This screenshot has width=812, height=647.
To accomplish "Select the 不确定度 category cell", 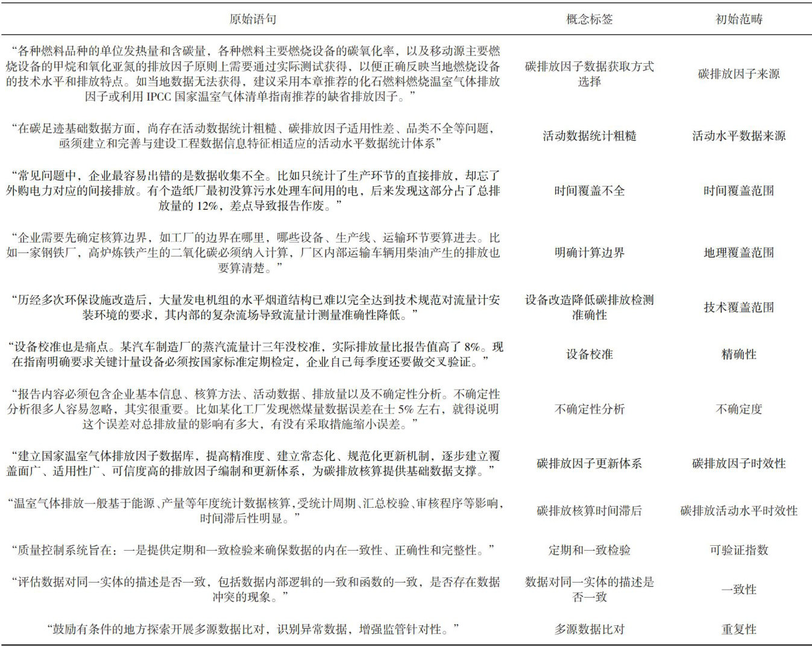I will (x=738, y=409).
